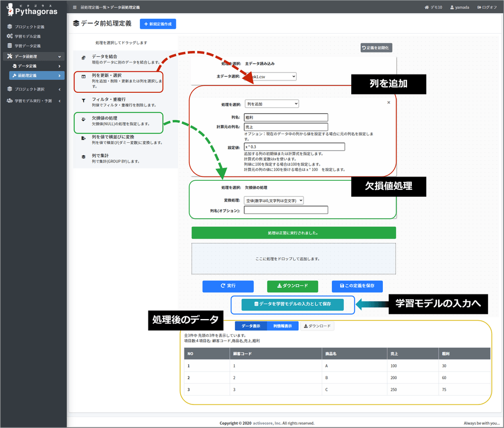Click the Pythagoras logo
Screen dimensions: 504x428
point(33,10)
